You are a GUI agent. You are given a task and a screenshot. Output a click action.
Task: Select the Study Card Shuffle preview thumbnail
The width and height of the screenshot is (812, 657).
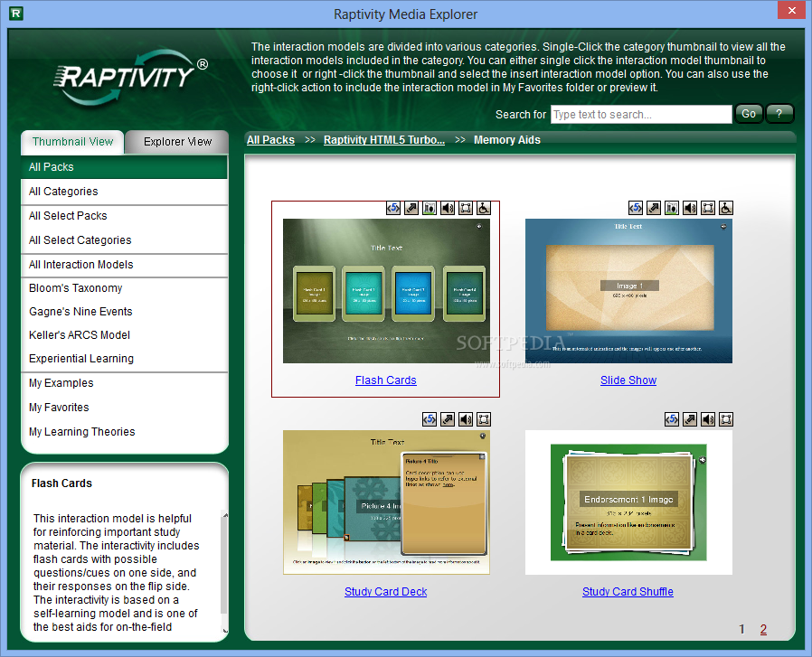pyautogui.click(x=628, y=502)
